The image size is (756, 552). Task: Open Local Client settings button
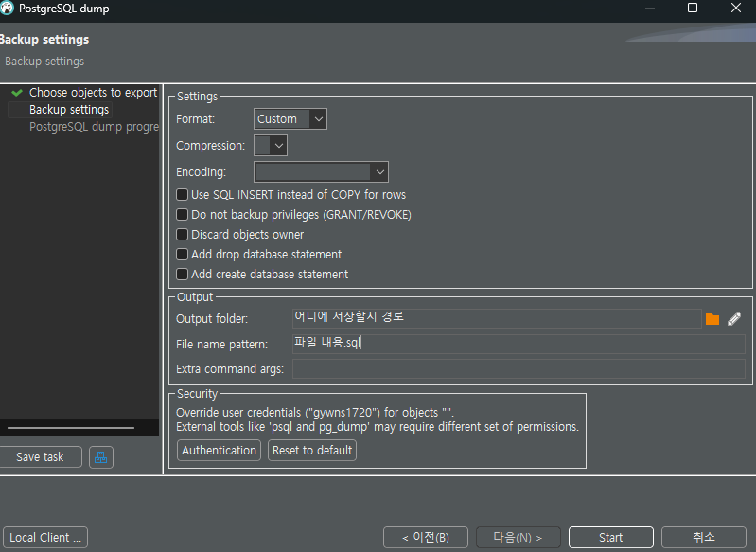(x=45, y=537)
